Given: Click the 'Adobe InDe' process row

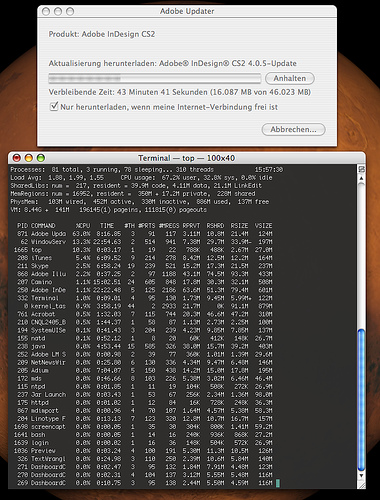Looking at the screenshot, I should pos(144,290).
